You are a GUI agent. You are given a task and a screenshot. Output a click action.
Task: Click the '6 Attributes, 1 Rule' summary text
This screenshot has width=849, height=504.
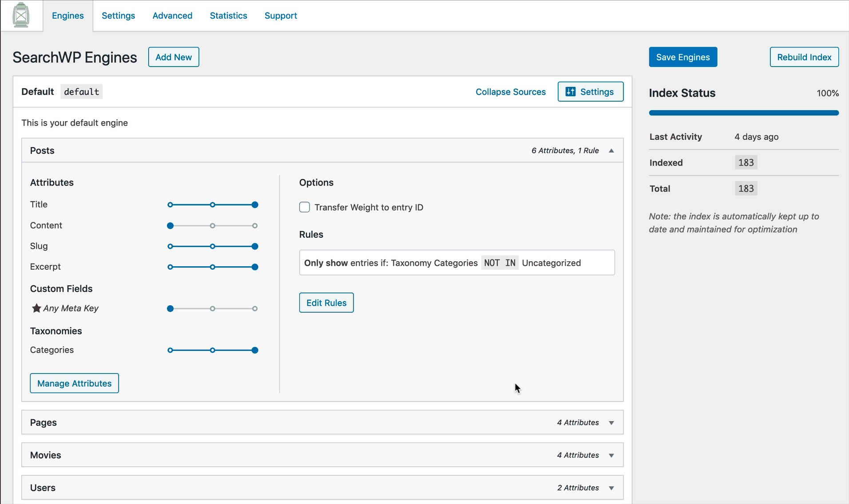(565, 150)
